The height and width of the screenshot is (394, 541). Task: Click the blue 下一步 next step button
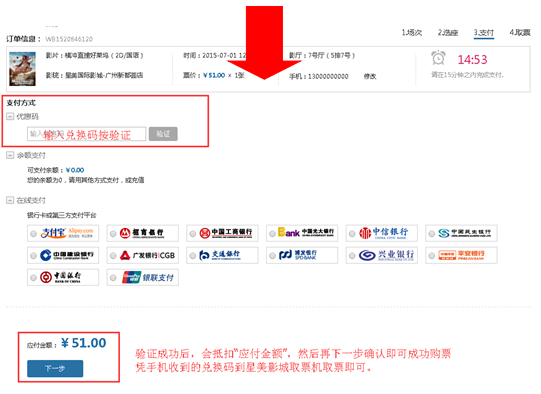pos(55,368)
